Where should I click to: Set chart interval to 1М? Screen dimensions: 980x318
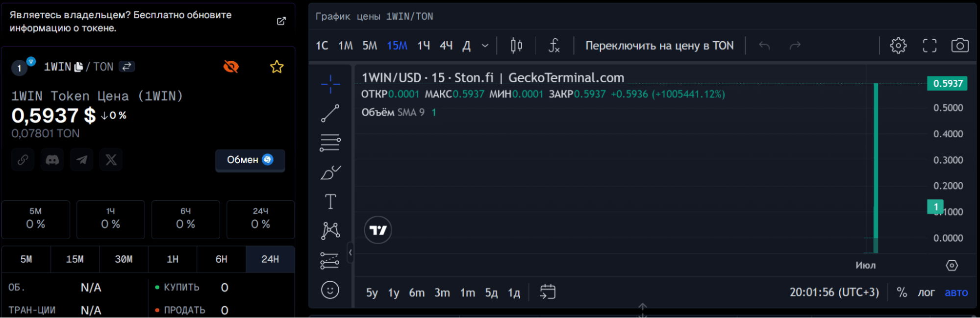point(346,46)
